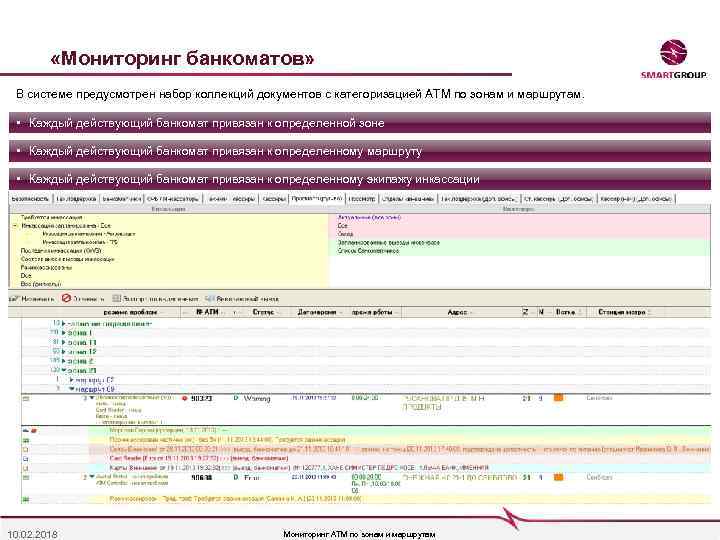The image size is (720, 540).
Task: Sort by the Статус column header
Action: (x=264, y=312)
